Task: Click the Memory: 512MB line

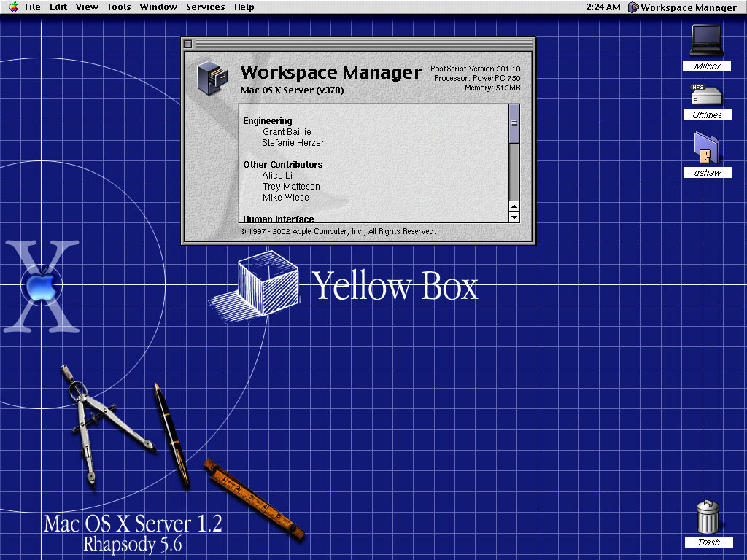Action: [492, 87]
